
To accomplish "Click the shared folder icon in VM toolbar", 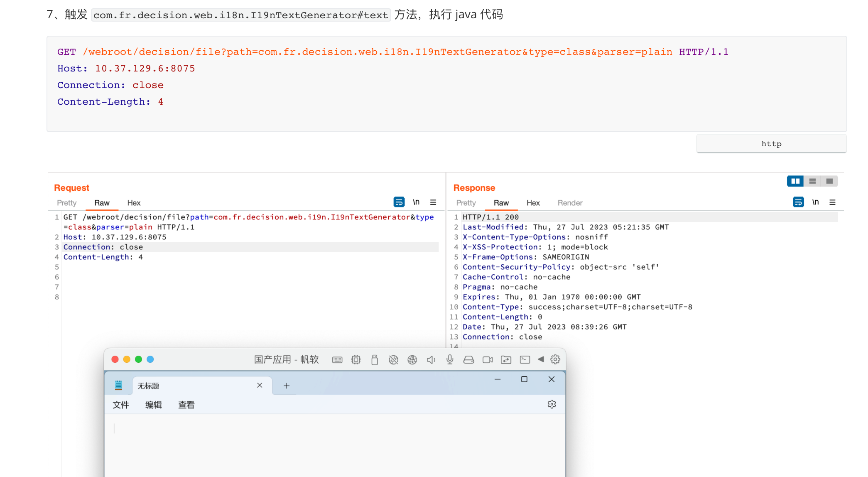I will point(506,360).
